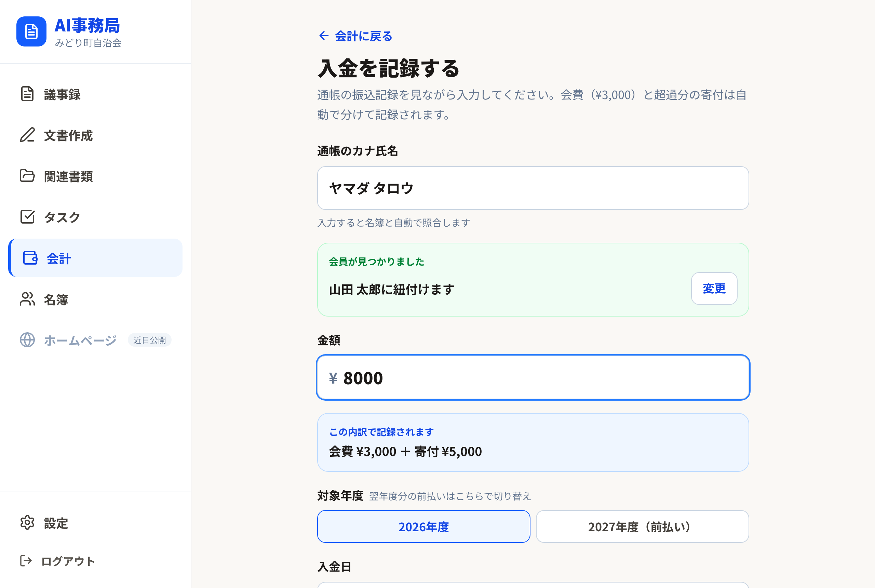Focus the 通帳のカナ氏名 input field

pos(533,188)
